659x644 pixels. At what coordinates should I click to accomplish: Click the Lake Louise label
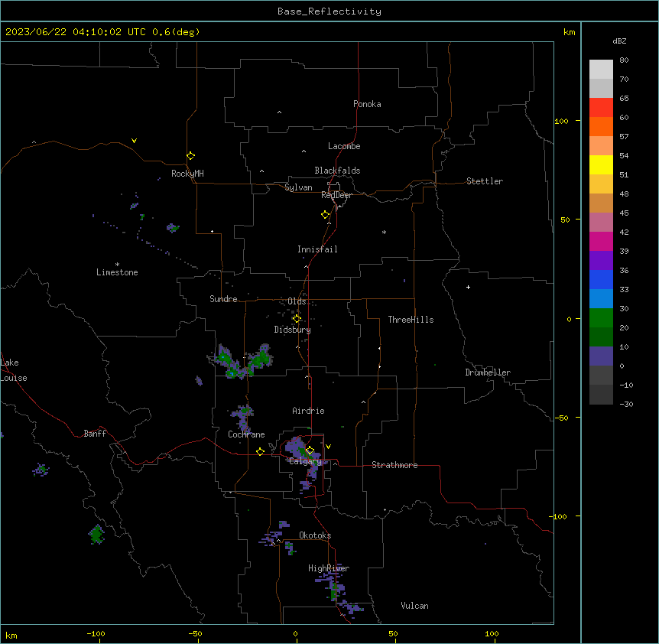point(14,370)
